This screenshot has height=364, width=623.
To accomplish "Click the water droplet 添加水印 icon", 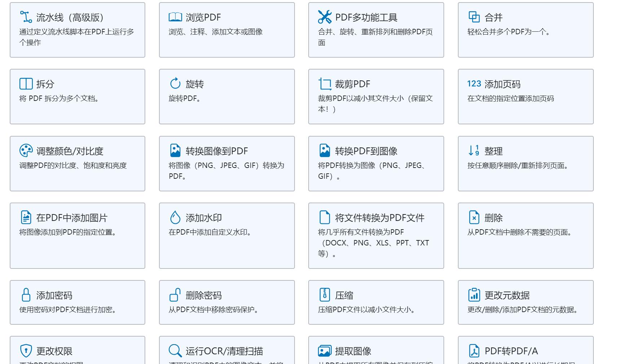I will 175,217.
